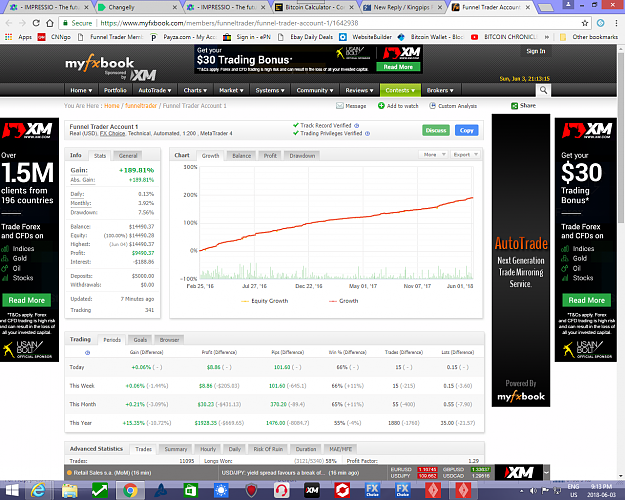Open the Risk Of Ruin statistics tab
The height and width of the screenshot is (500, 625).
[268, 449]
